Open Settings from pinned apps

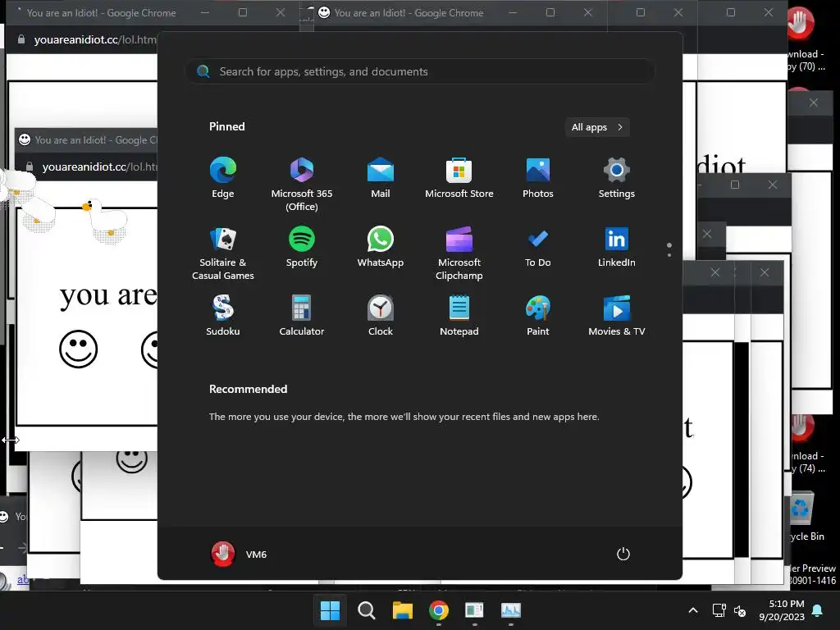pyautogui.click(x=617, y=178)
